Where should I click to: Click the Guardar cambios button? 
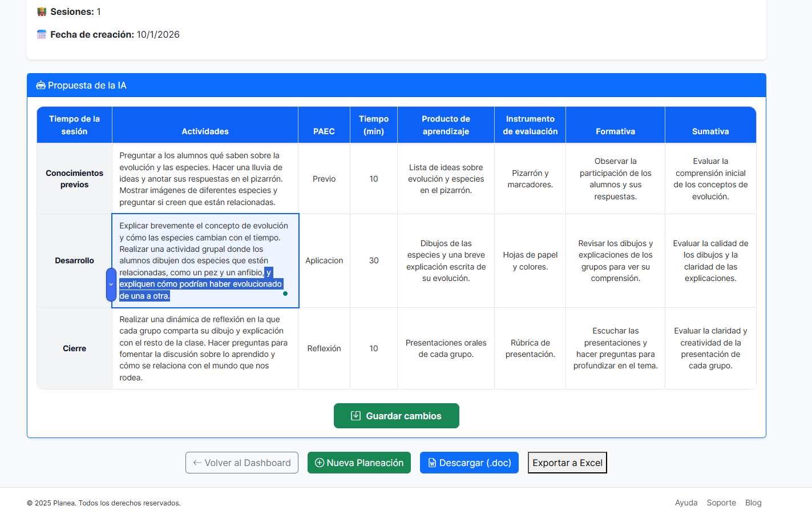[396, 416]
